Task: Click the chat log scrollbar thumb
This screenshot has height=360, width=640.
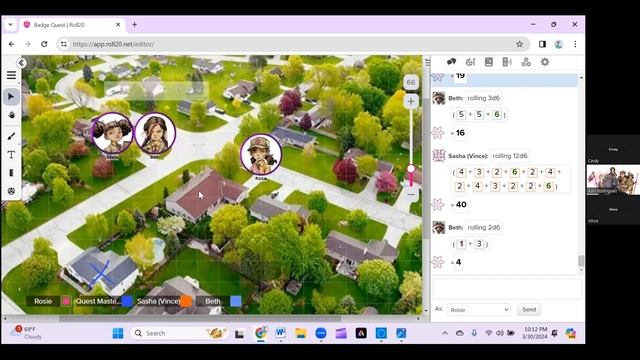Action: [x=581, y=261]
